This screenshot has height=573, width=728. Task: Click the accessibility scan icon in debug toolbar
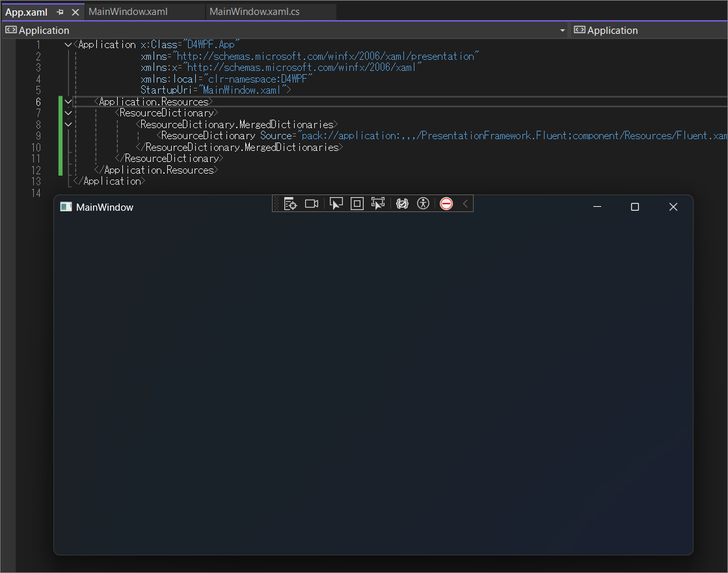pos(423,204)
